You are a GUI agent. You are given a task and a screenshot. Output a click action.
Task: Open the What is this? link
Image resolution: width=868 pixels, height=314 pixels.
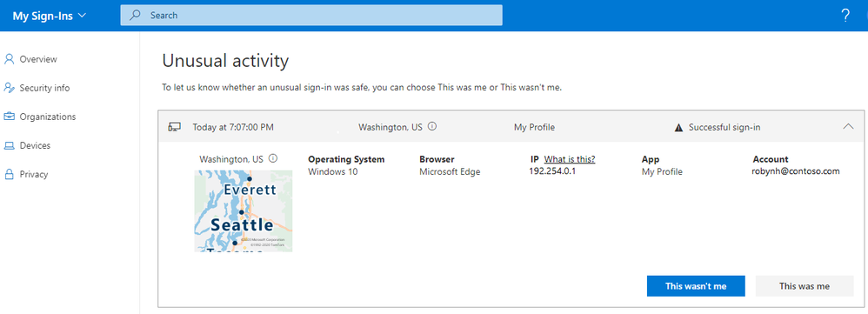[x=570, y=159]
